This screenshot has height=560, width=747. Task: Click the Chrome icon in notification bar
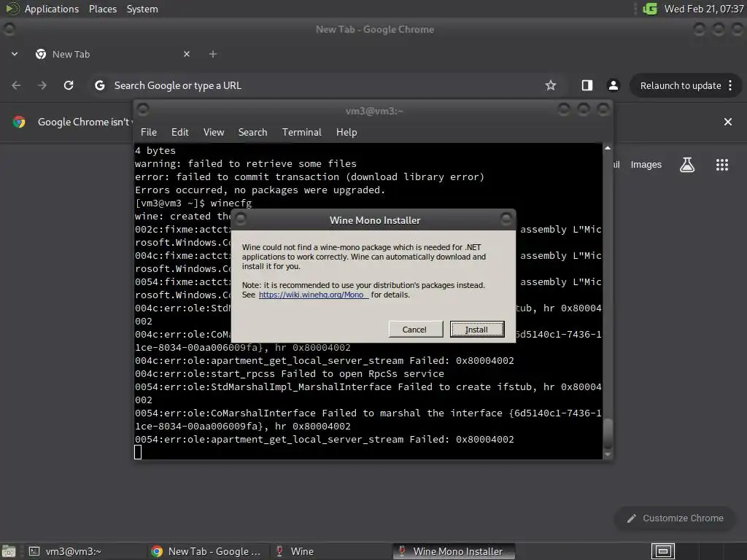[19, 122]
